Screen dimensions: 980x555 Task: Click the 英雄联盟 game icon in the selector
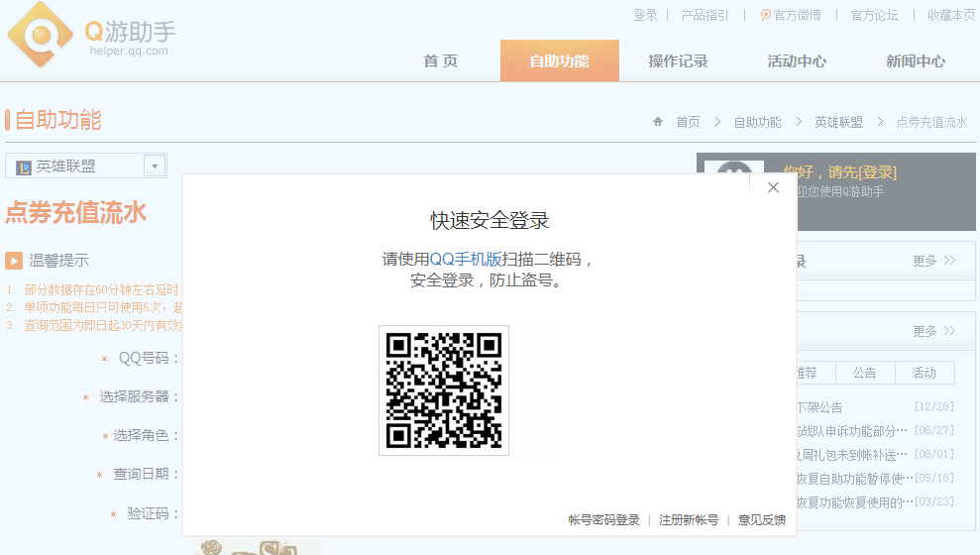coord(24,166)
